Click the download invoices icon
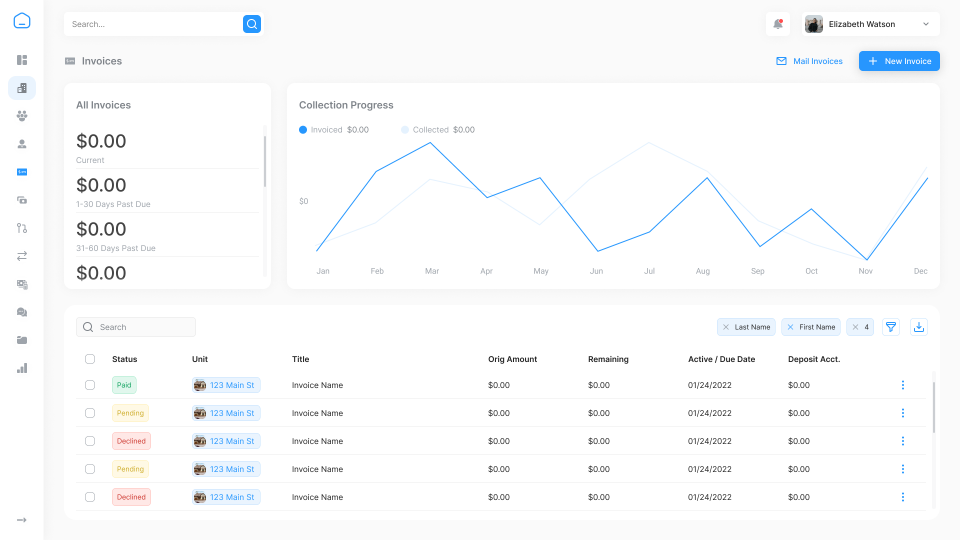 [x=919, y=327]
